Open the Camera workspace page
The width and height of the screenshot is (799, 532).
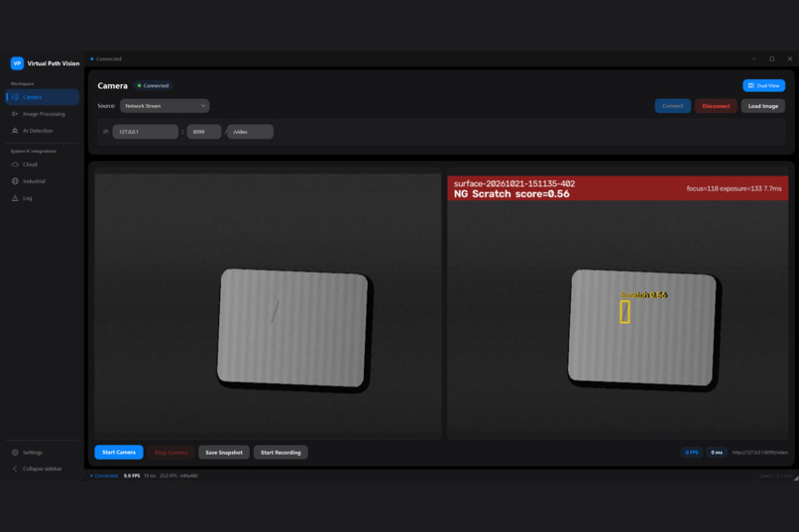43,97
